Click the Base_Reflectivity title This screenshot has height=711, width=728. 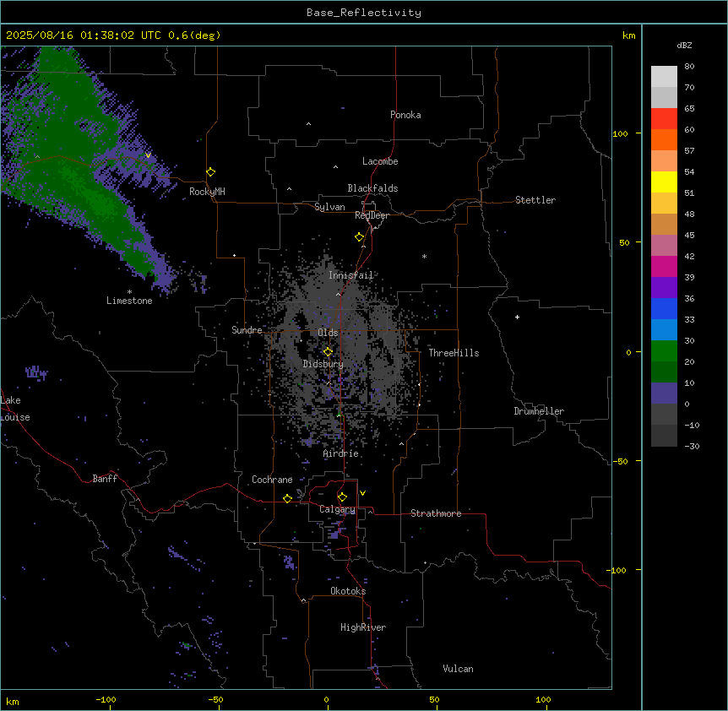(364, 13)
